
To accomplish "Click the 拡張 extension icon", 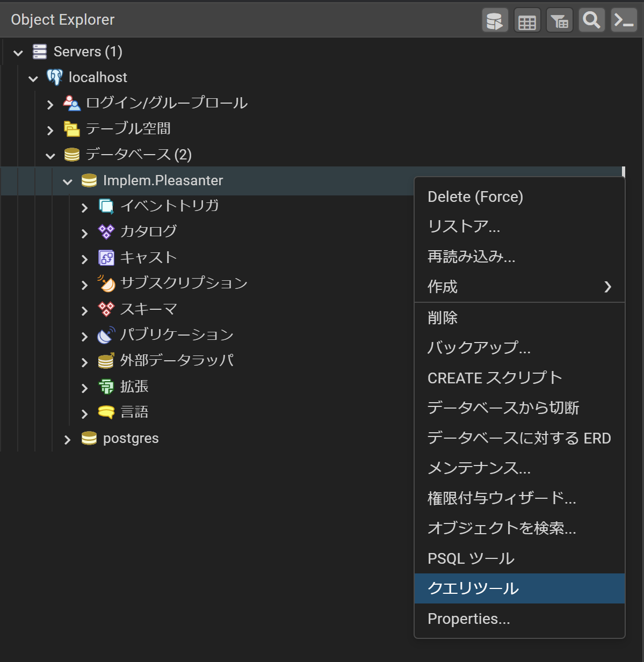I will (x=106, y=387).
